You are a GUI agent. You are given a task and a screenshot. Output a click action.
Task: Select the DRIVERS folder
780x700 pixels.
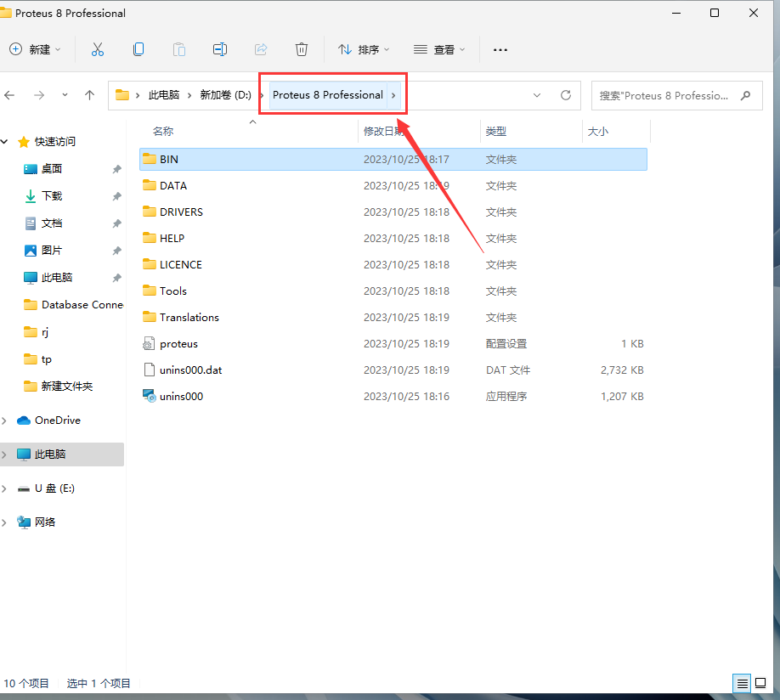pyautogui.click(x=181, y=212)
